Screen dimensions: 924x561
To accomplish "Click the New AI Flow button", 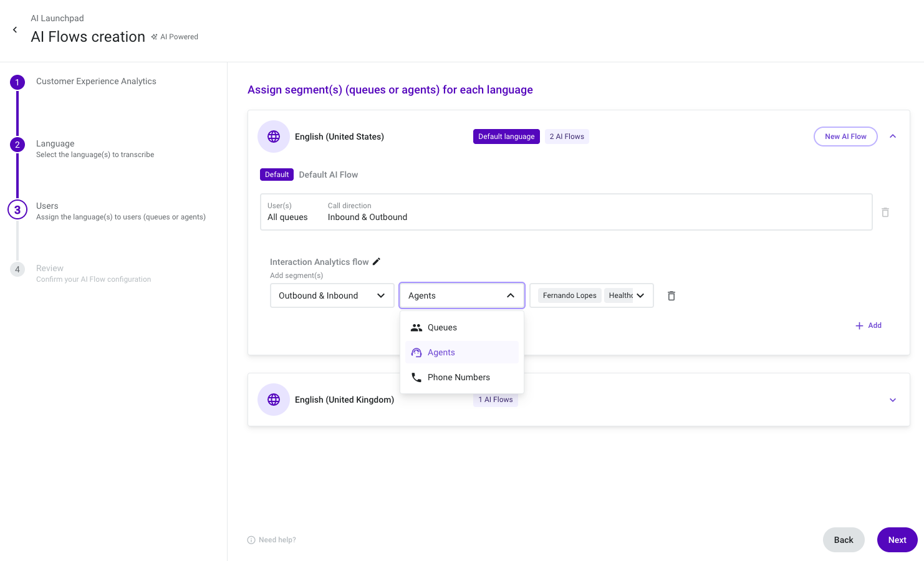I will [x=845, y=137].
